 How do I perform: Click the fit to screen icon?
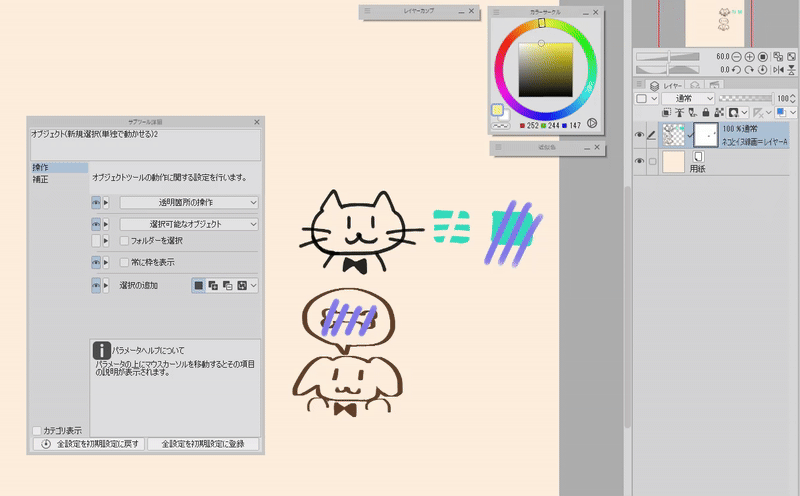[791, 57]
